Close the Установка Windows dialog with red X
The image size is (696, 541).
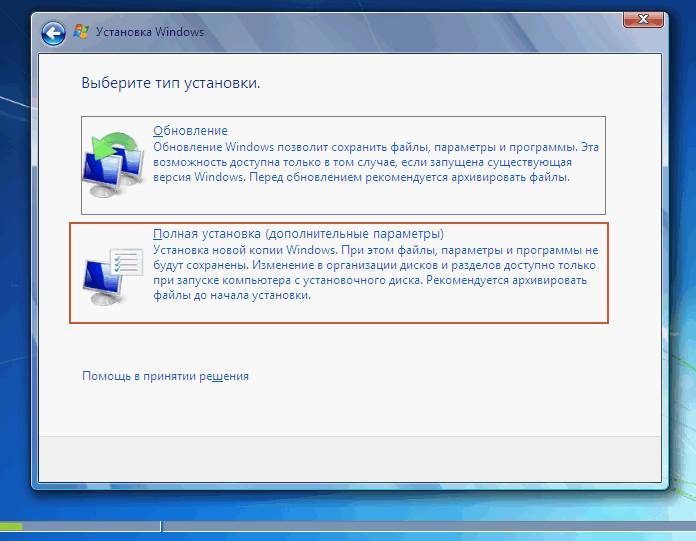pos(641,19)
